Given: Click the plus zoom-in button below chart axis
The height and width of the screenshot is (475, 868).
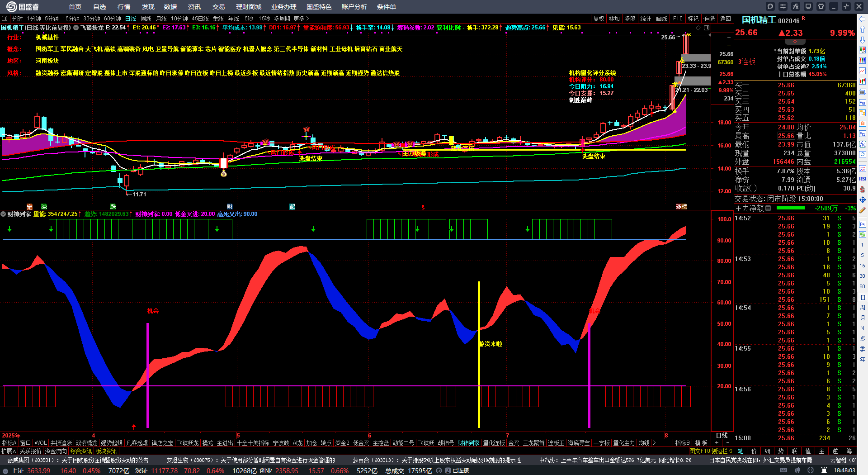Looking at the screenshot, I should pos(717,443).
